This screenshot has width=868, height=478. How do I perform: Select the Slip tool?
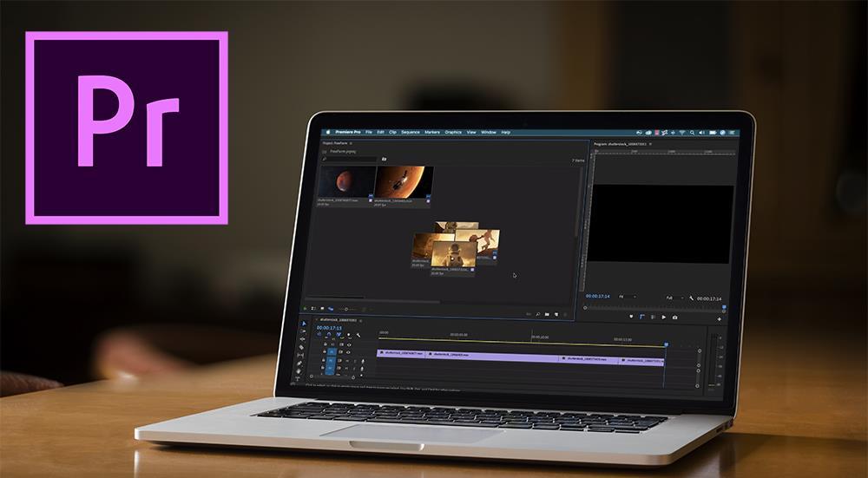[x=300, y=355]
